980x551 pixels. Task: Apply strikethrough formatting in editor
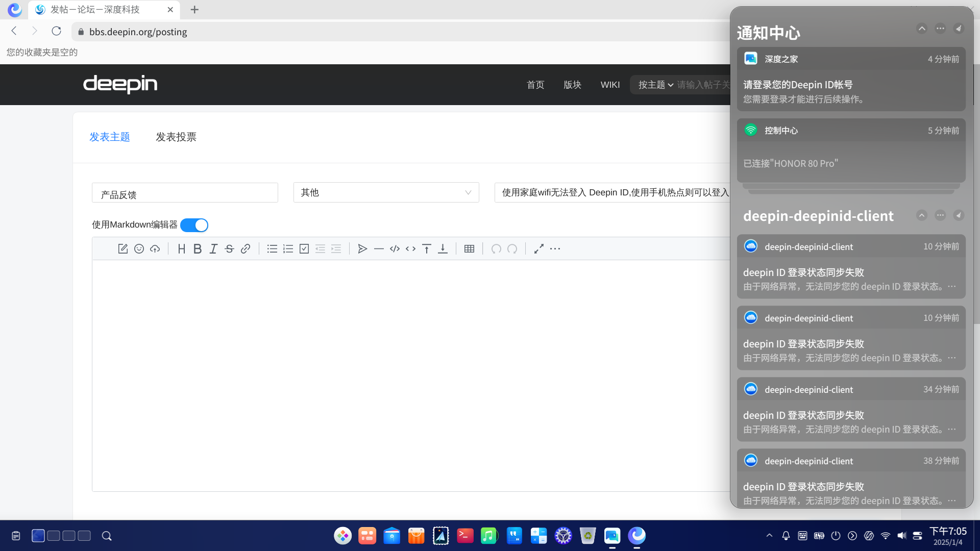pyautogui.click(x=229, y=248)
